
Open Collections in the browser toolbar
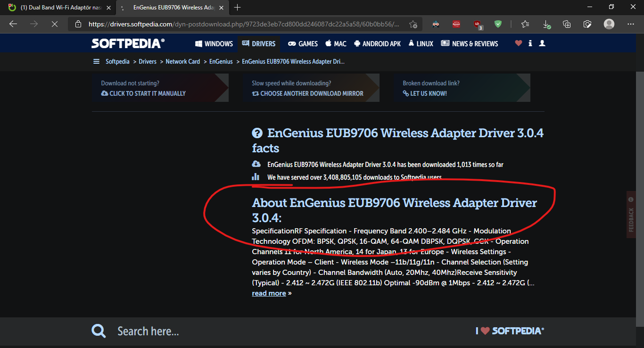point(567,24)
